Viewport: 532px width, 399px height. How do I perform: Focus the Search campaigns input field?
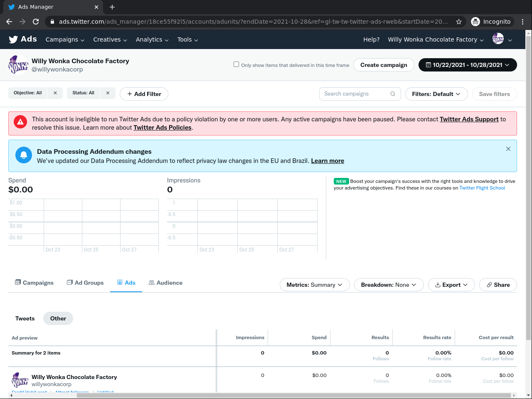(360, 94)
